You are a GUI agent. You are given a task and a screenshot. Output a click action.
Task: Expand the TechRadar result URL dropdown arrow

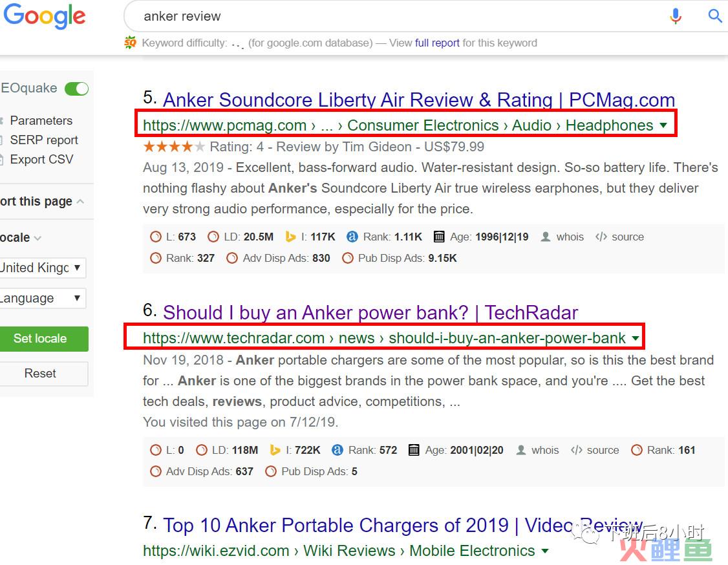[x=636, y=338]
